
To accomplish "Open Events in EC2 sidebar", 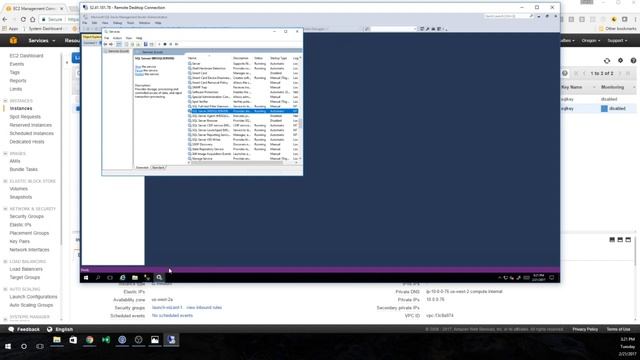I will 17,64.
